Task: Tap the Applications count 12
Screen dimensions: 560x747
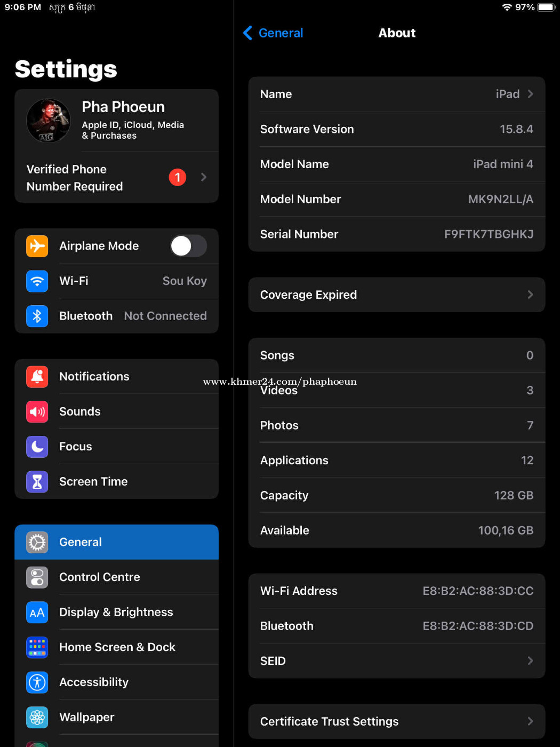Action: click(527, 460)
